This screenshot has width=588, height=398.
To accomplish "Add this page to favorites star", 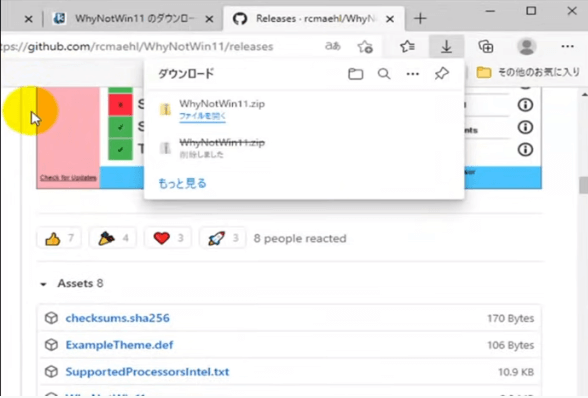I will pyautogui.click(x=365, y=47).
